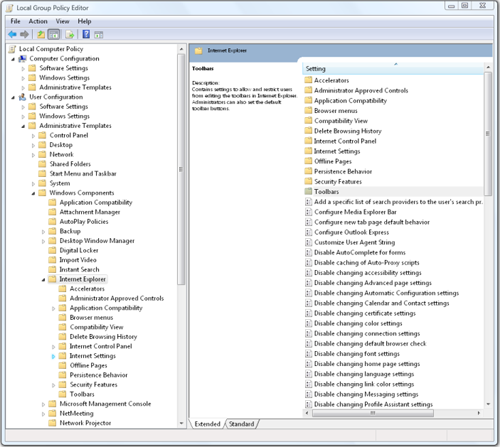Open the File menu

15,21
